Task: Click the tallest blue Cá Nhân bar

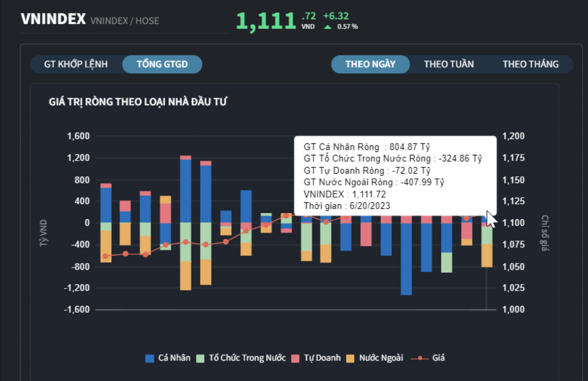Action: (x=186, y=191)
